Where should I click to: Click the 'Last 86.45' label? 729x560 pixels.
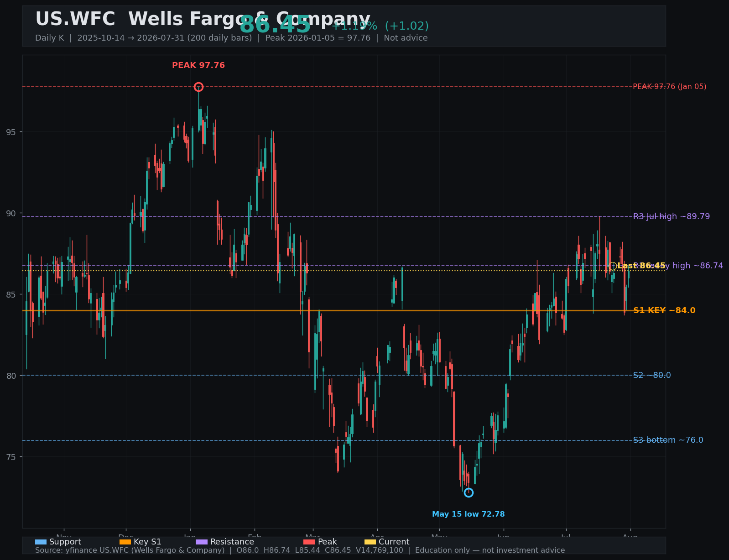coord(641,266)
